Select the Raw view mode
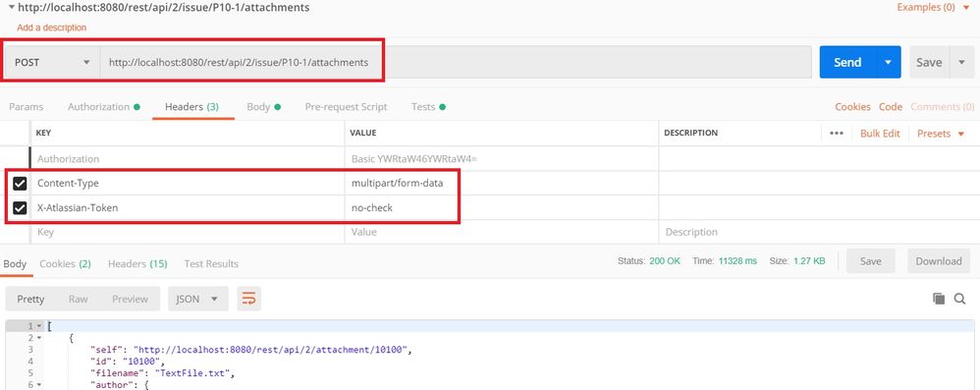 (79, 299)
